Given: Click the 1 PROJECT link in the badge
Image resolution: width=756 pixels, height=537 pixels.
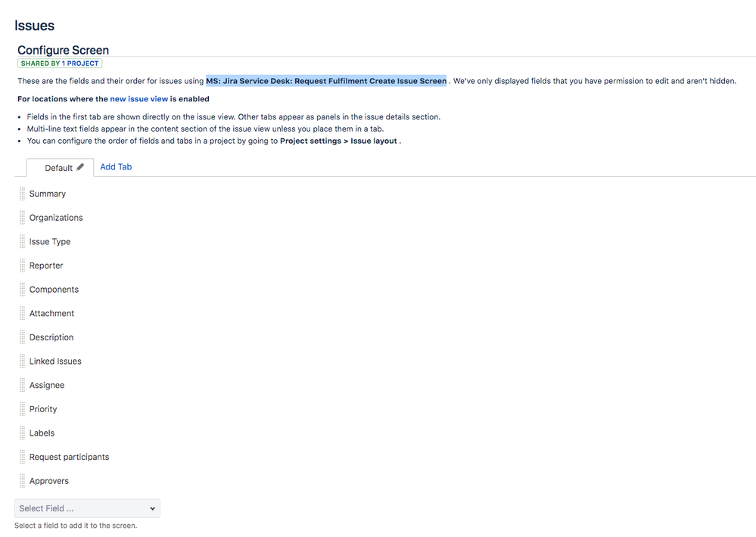Looking at the screenshot, I should click(80, 63).
